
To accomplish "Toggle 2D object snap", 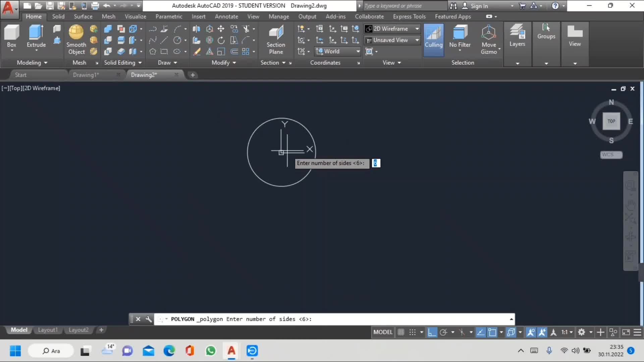I will [x=492, y=332].
